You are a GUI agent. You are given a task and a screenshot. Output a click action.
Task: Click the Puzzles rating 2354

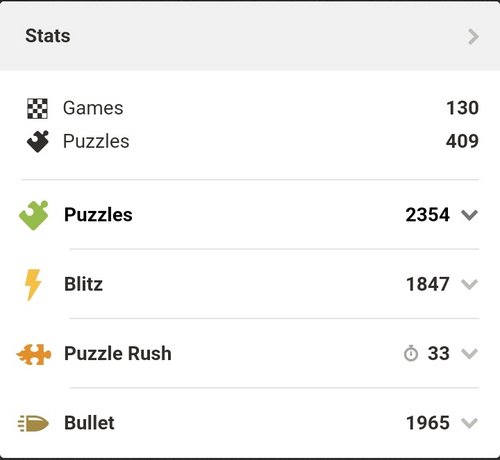click(x=428, y=215)
